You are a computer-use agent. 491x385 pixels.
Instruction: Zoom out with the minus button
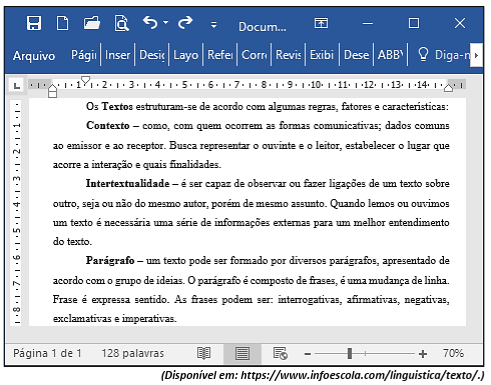(308, 354)
